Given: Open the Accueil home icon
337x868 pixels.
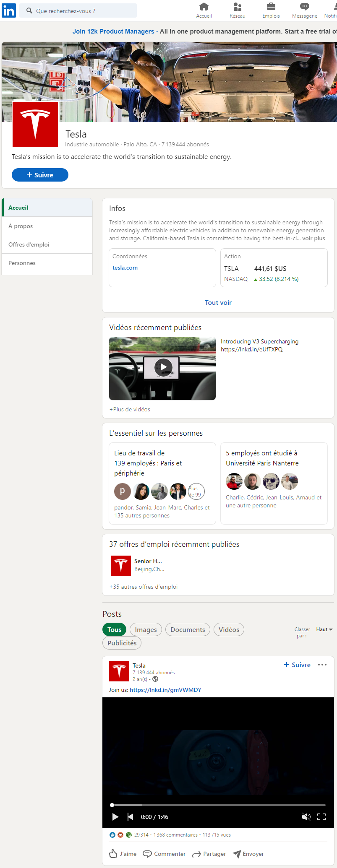Looking at the screenshot, I should (x=204, y=7).
